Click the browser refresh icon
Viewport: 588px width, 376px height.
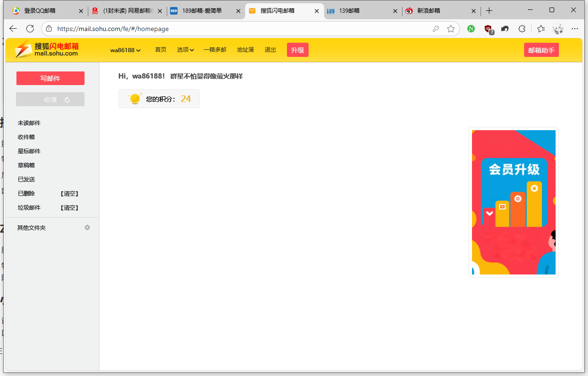(x=30, y=29)
